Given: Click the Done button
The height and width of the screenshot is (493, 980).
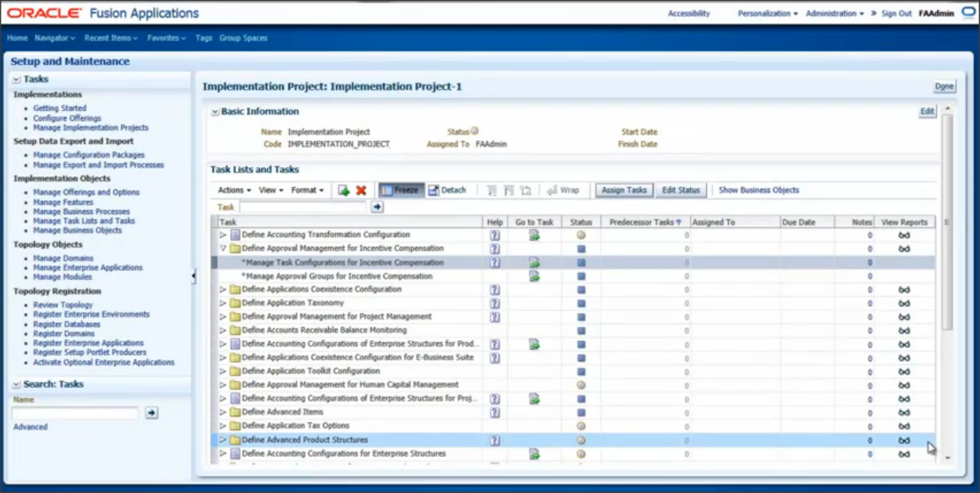Looking at the screenshot, I should [x=944, y=87].
